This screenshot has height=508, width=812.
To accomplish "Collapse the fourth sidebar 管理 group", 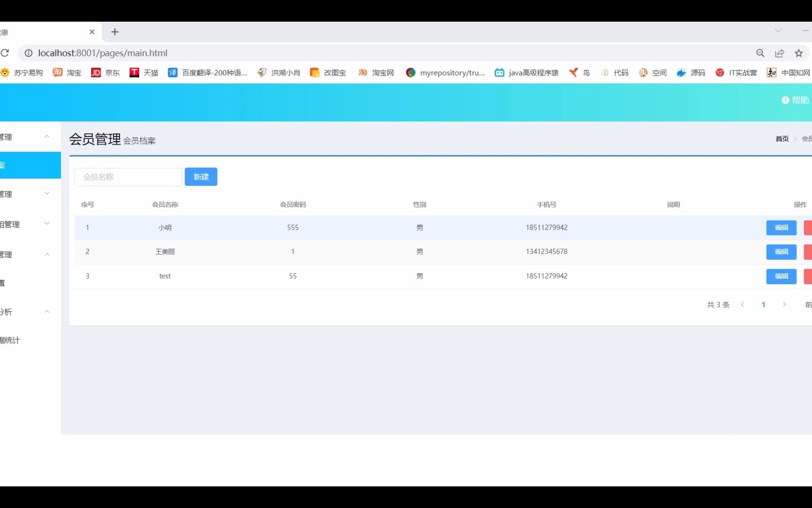I will coord(47,254).
